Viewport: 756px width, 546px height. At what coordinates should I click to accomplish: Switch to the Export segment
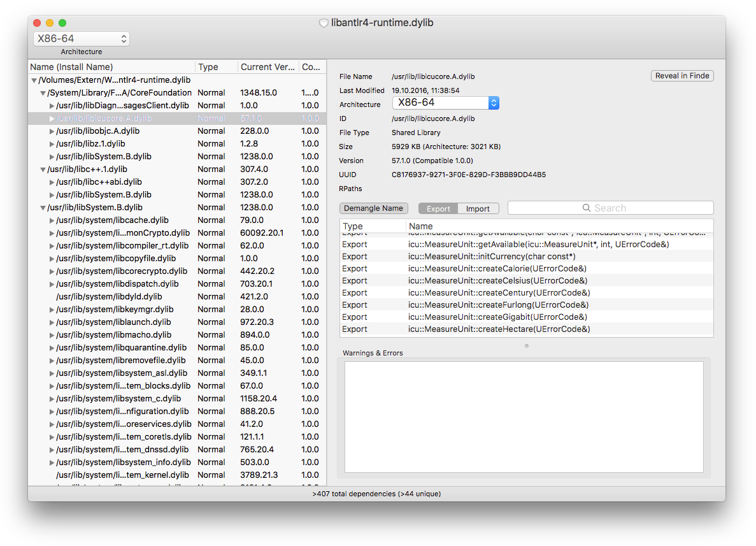click(438, 208)
